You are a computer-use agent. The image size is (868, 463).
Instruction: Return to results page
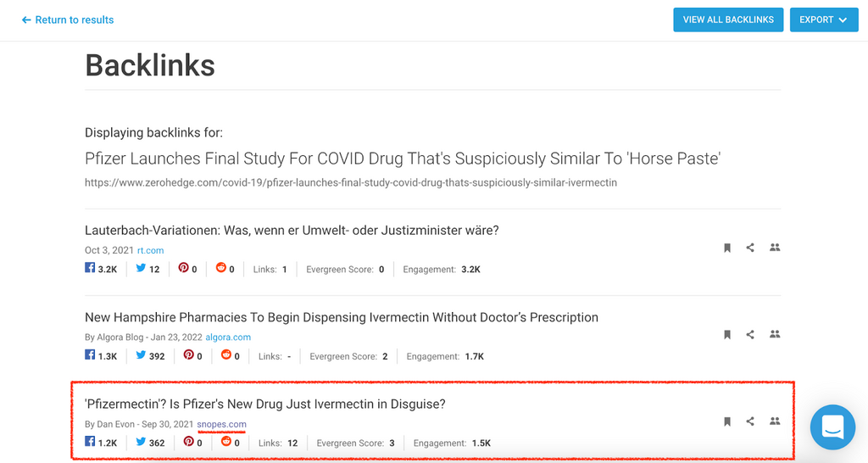coord(68,20)
